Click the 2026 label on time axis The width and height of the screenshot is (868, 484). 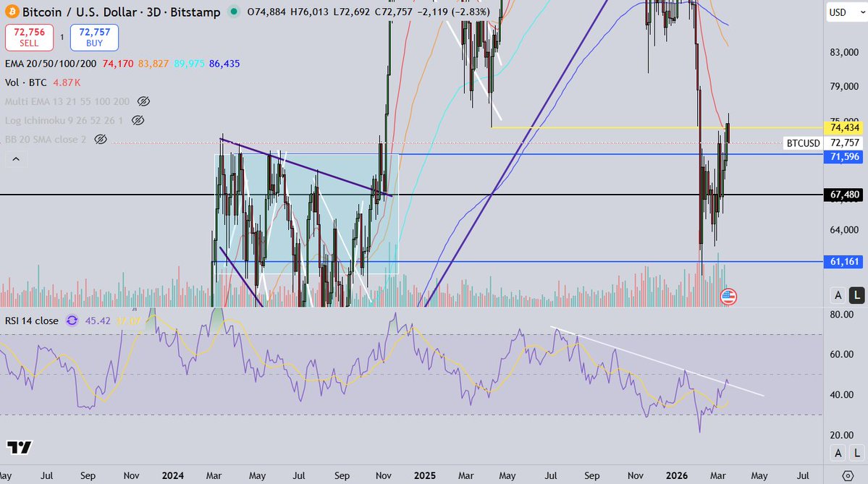pyautogui.click(x=676, y=476)
